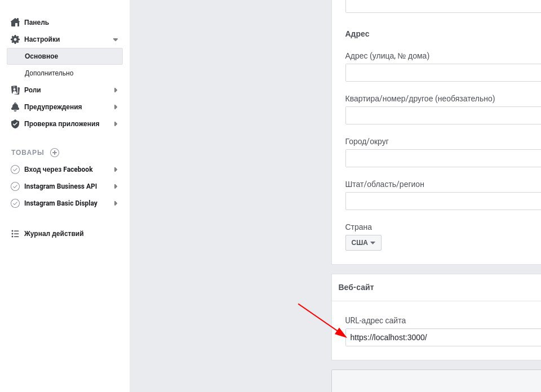Viewport: 541px width, 392px height.
Task: Open the Страна dropdown showing США
Action: click(x=363, y=243)
